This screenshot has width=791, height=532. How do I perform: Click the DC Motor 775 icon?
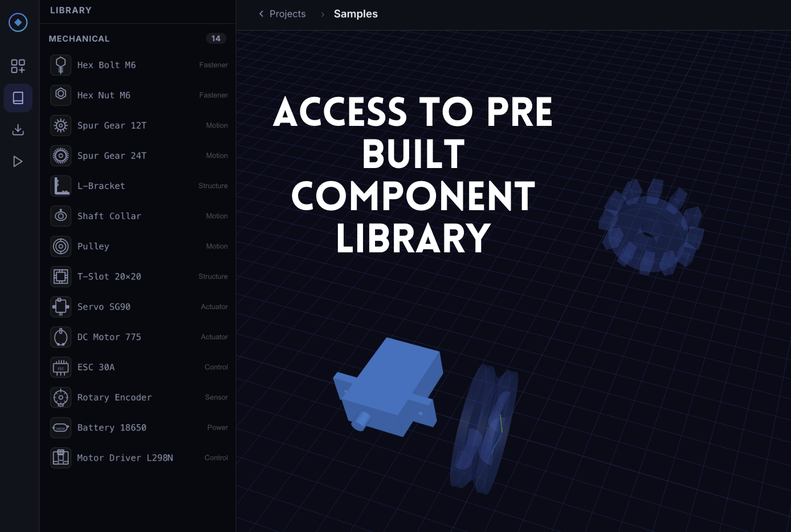click(61, 337)
